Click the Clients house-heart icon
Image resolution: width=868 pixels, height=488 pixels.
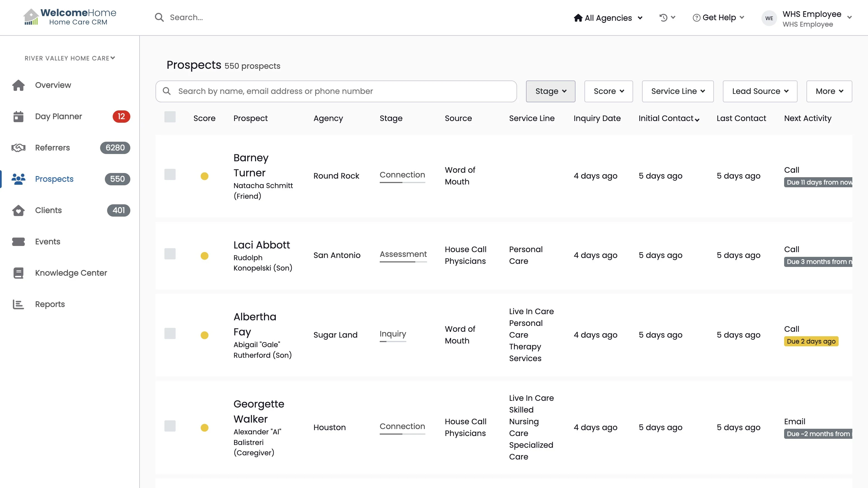[x=18, y=210]
